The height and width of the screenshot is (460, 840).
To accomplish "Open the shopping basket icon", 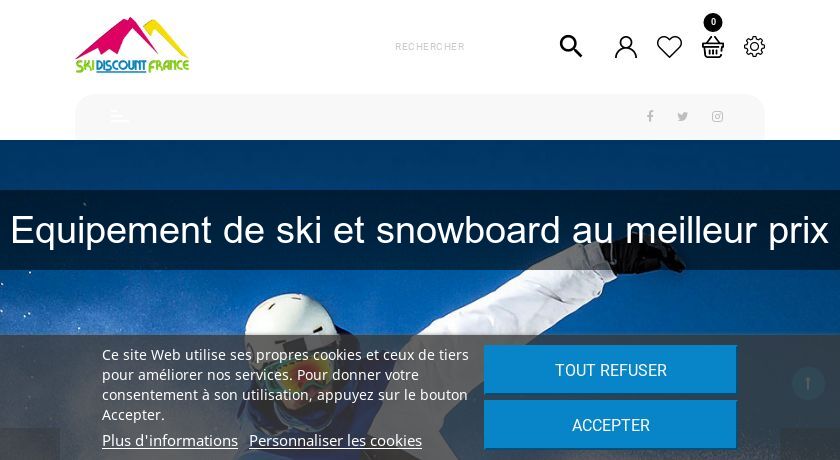I will point(713,47).
